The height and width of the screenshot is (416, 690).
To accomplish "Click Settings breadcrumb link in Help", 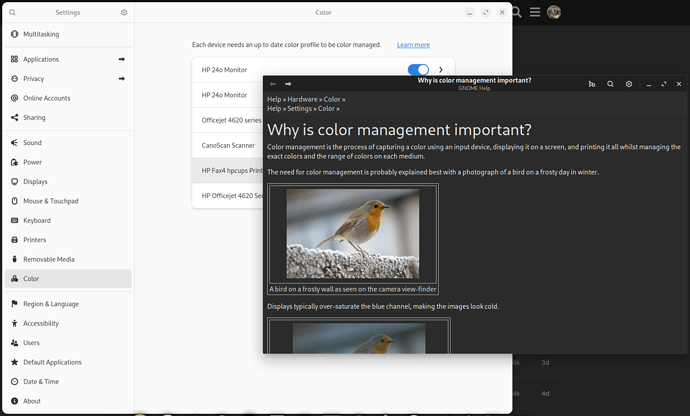I will coord(299,108).
